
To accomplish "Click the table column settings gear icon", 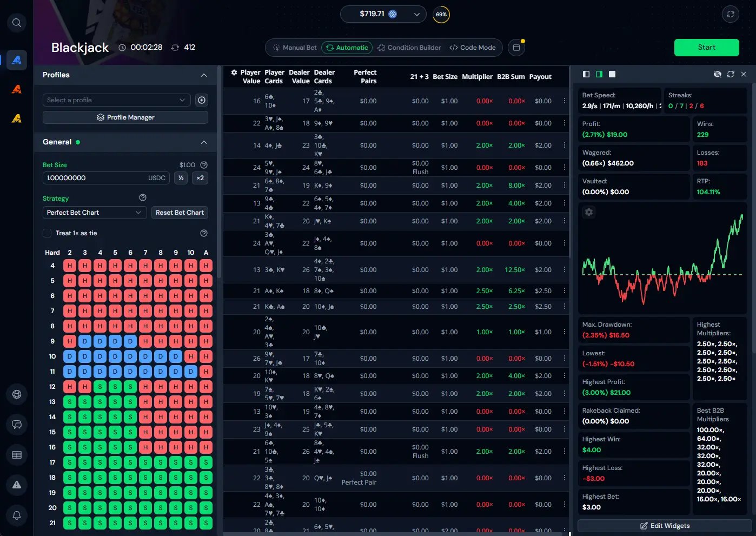I will tap(234, 72).
